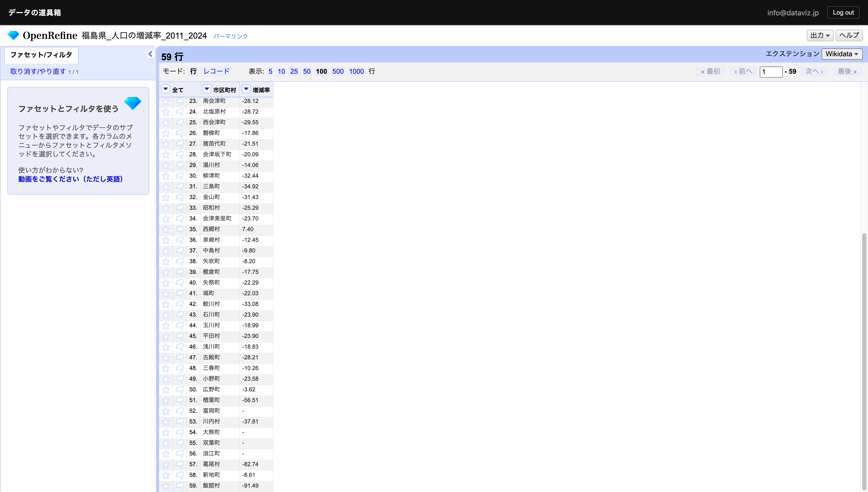868x492 pixels.
Task: Click the Log out button
Action: coord(843,13)
